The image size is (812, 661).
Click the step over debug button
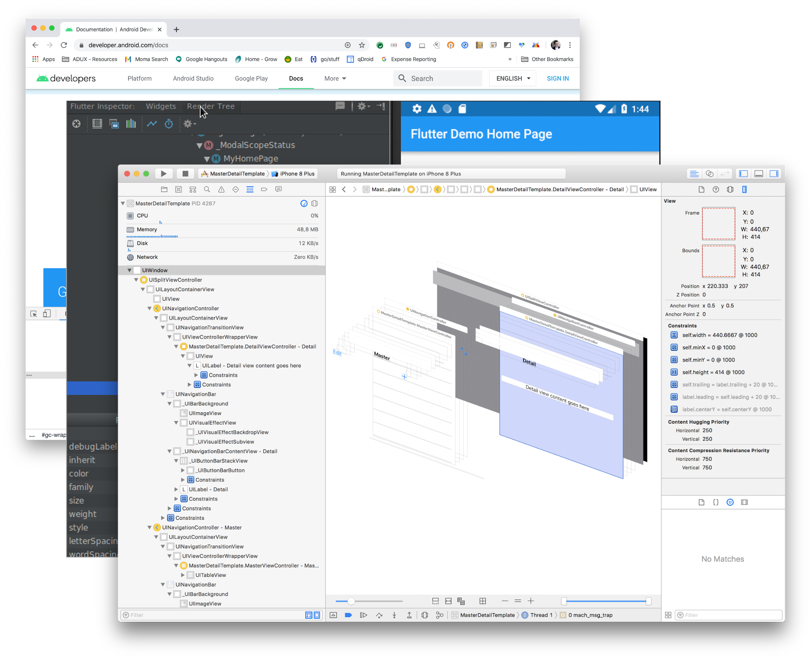379,615
